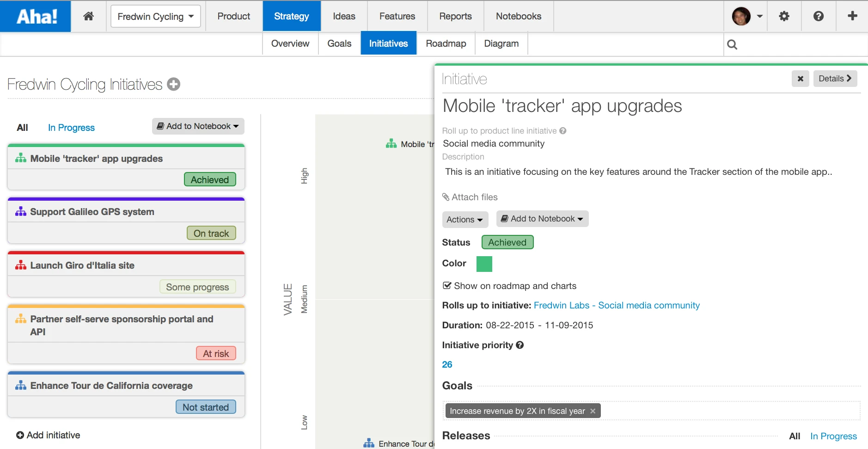868x449 pixels.
Task: Click the green Color swatch
Action: (x=484, y=264)
